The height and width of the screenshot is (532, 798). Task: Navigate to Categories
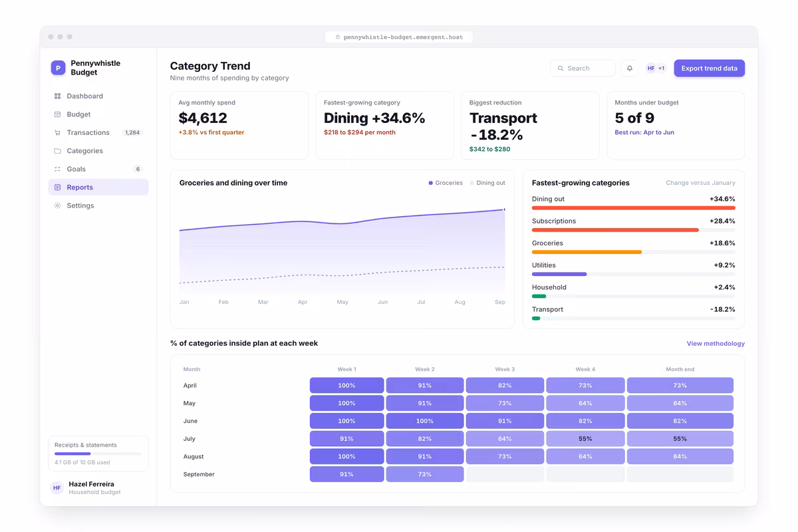[x=98, y=151]
